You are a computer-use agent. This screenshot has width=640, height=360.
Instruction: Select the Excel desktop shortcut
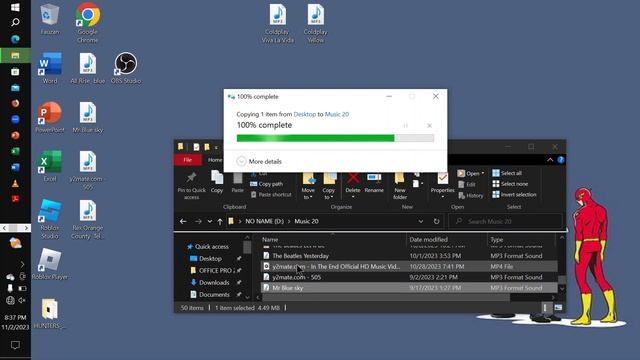[x=50, y=166]
